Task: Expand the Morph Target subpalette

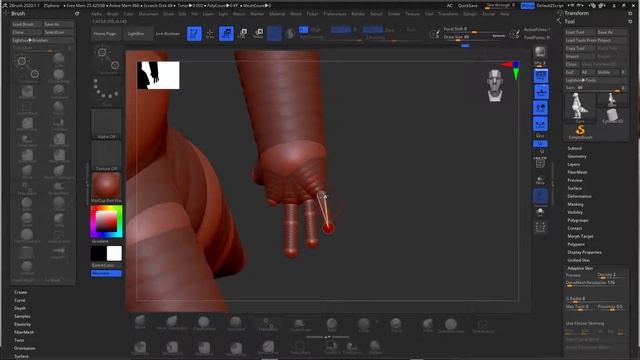Action: 580,236
